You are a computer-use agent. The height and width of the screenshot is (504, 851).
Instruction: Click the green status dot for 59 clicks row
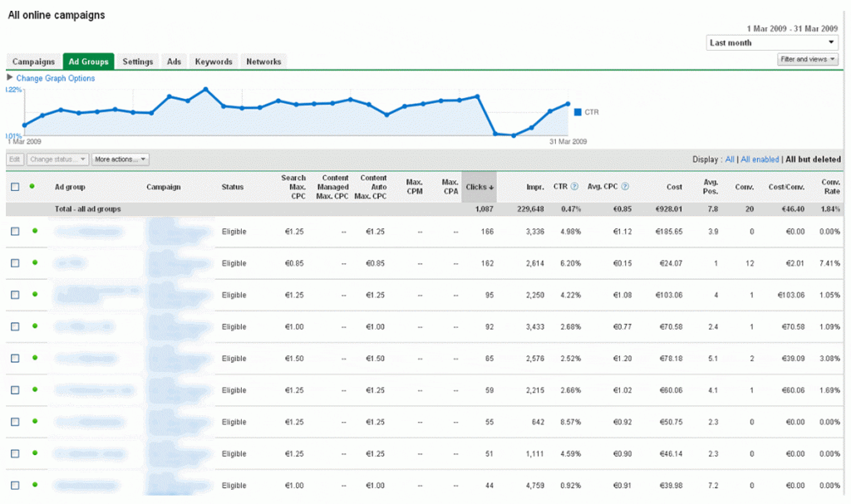(x=35, y=389)
